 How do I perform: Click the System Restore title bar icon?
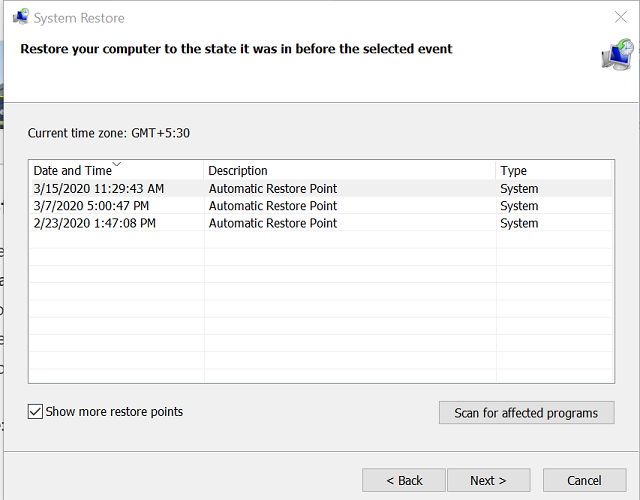point(20,17)
